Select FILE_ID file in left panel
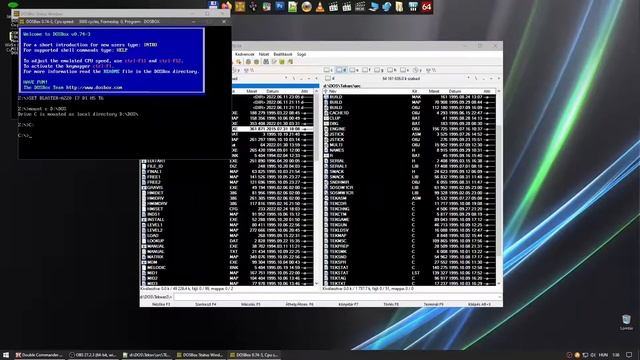This screenshot has width=640, height=360. pyautogui.click(x=227, y=167)
